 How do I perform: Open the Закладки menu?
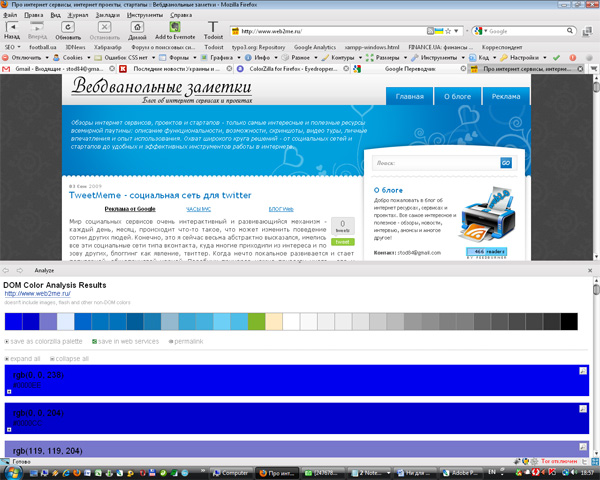point(108,15)
